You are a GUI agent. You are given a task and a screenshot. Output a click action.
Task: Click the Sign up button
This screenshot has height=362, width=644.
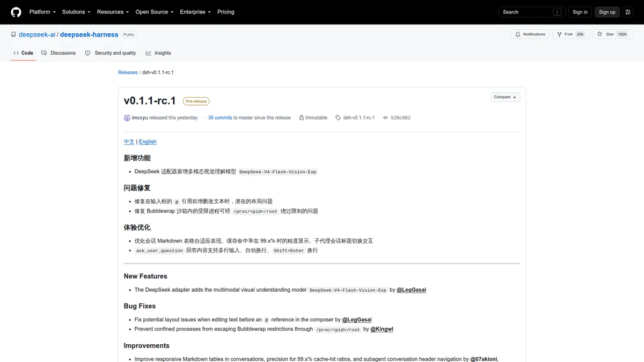pyautogui.click(x=607, y=12)
